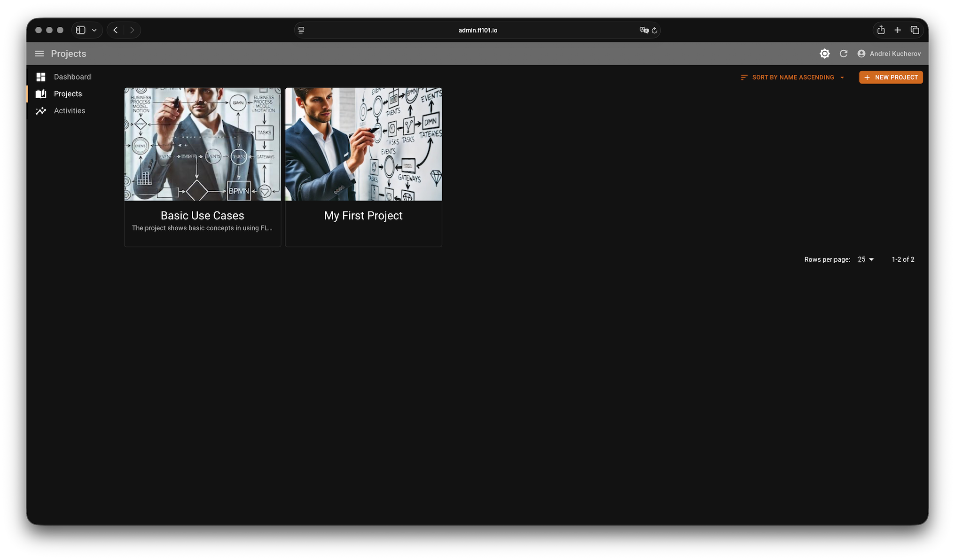This screenshot has width=955, height=560.
Task: Toggle the light/dark theme icon
Action: pyautogui.click(x=824, y=54)
